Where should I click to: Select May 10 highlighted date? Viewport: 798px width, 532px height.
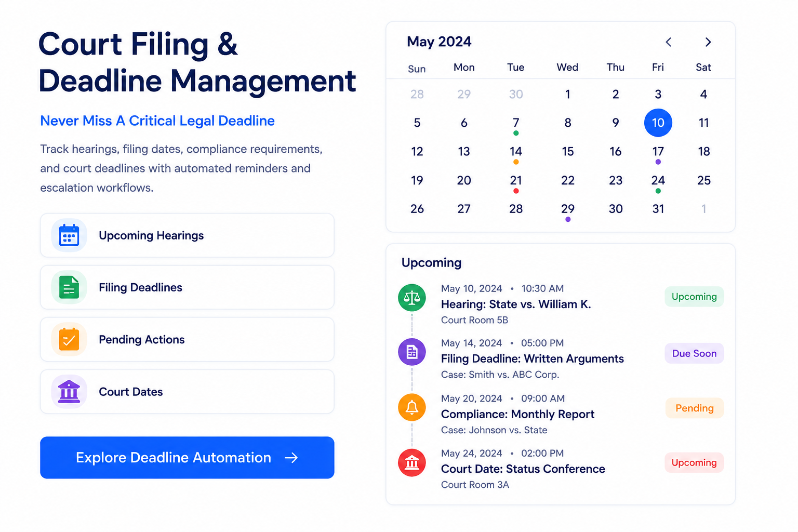tap(658, 123)
